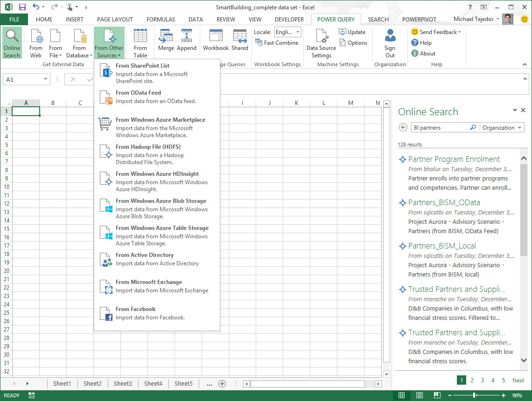Switch to the HOME ribbon tab
Viewport: 532px width, 401px height.
coord(44,19)
